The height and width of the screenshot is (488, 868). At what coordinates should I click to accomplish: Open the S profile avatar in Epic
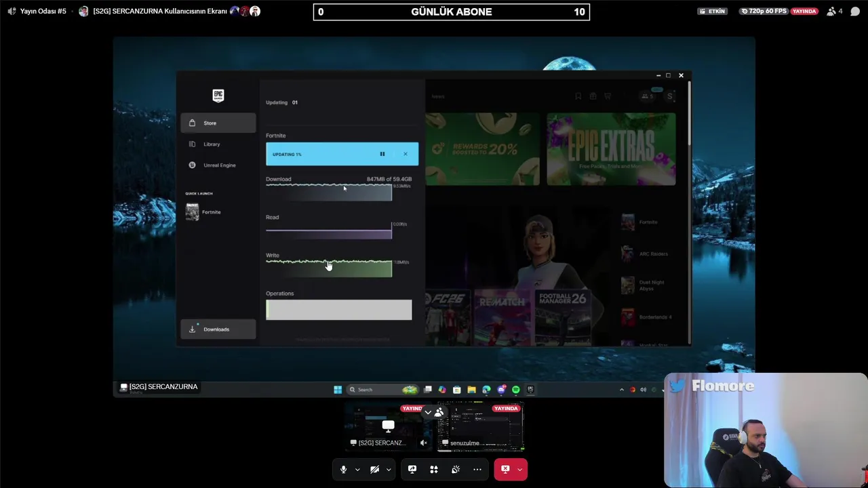point(670,96)
